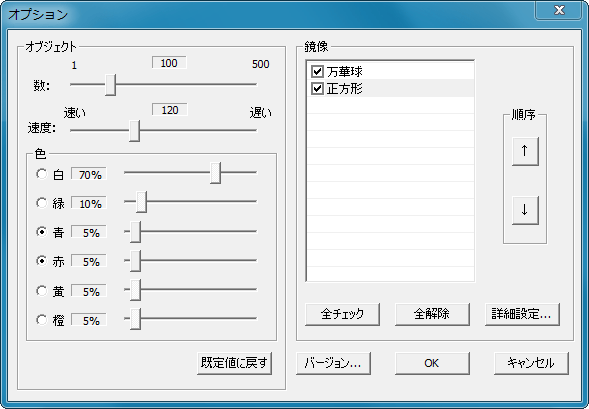Click the 速度 speed slider thumb

point(134,131)
